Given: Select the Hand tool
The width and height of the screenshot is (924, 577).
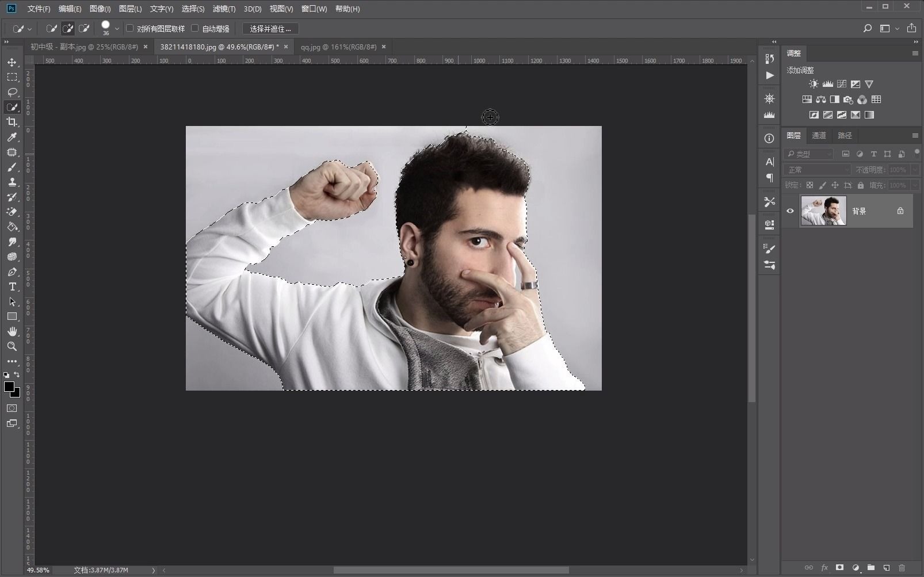Looking at the screenshot, I should [12, 331].
